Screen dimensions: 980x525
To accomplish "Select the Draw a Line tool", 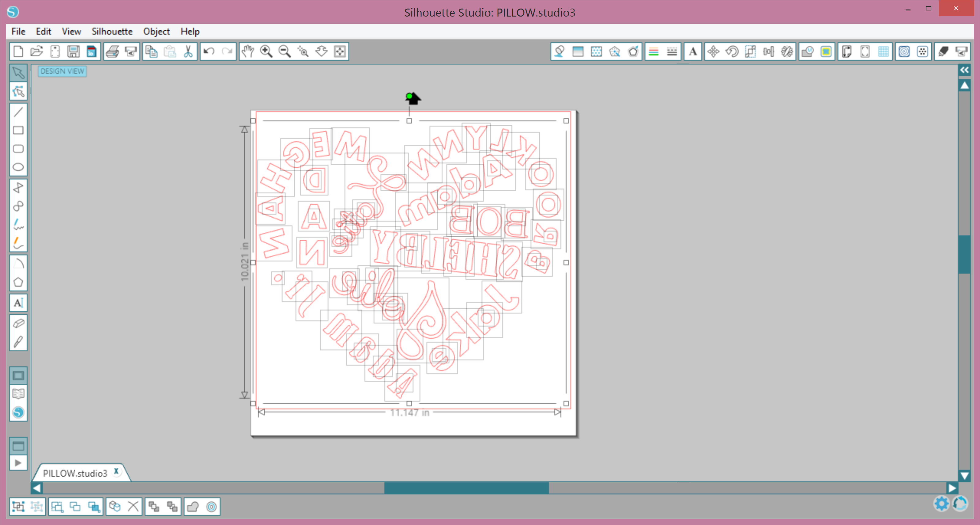I will tap(18, 112).
